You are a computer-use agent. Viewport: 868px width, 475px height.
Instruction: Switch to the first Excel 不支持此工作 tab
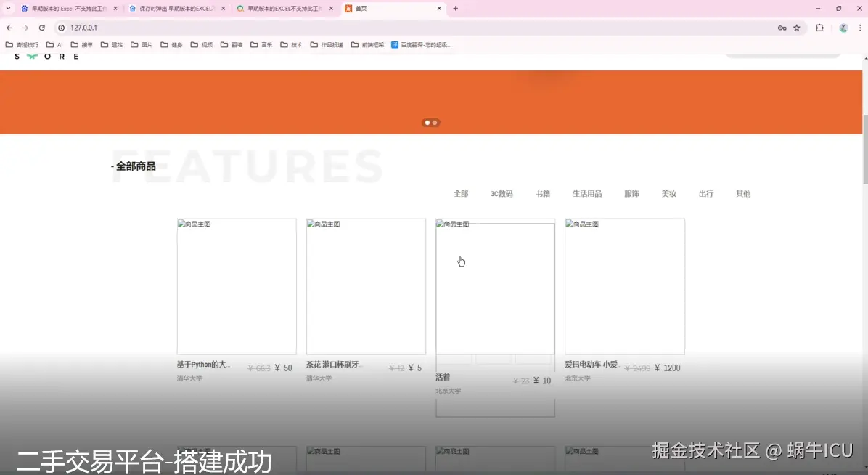click(x=69, y=8)
